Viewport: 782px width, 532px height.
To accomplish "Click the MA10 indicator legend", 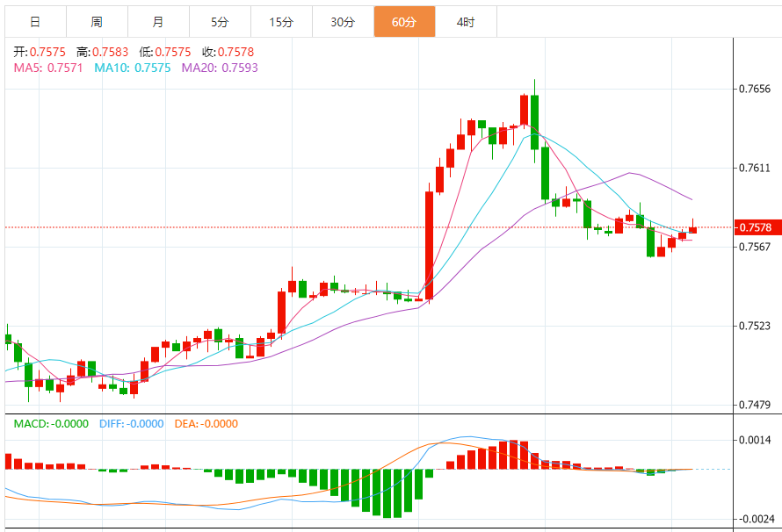I will click(x=133, y=68).
